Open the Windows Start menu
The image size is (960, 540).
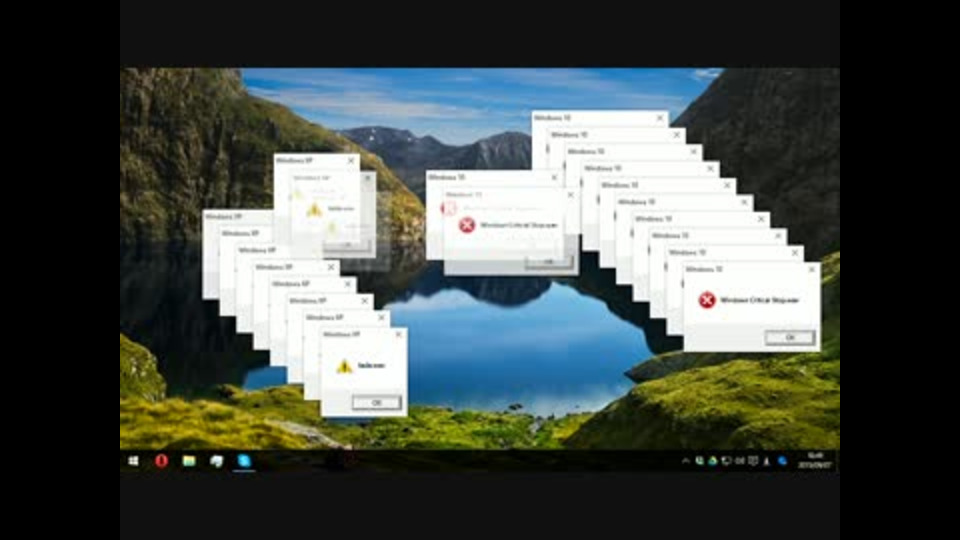(x=133, y=460)
